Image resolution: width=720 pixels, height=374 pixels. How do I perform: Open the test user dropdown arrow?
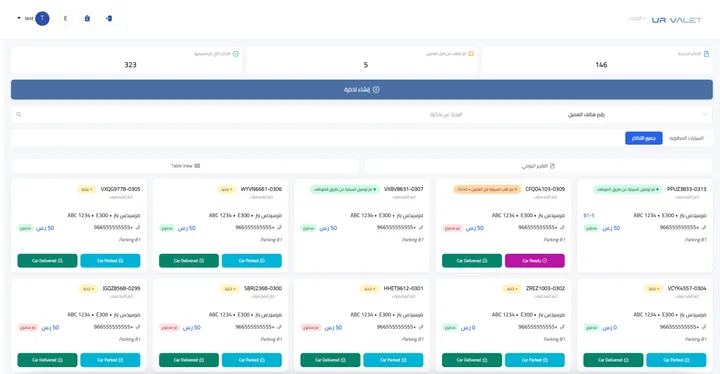click(x=19, y=18)
